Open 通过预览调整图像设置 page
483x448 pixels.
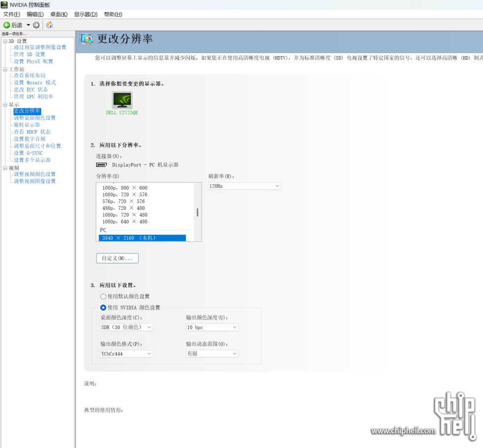[40, 47]
